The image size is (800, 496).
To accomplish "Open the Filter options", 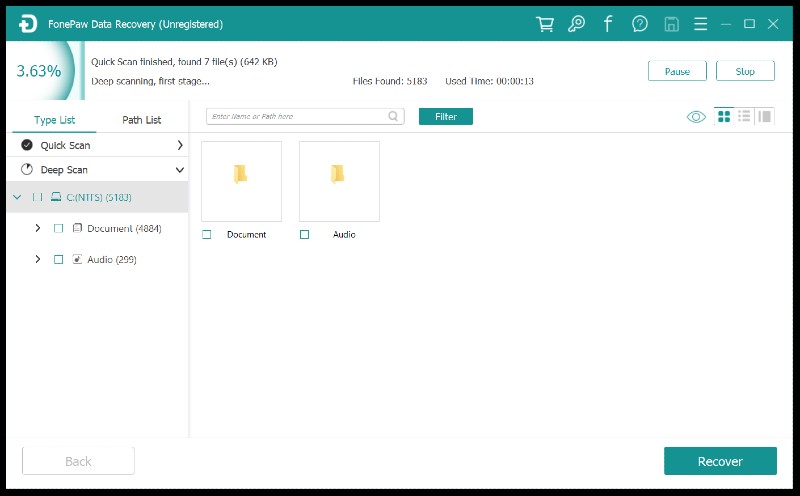I will point(445,116).
